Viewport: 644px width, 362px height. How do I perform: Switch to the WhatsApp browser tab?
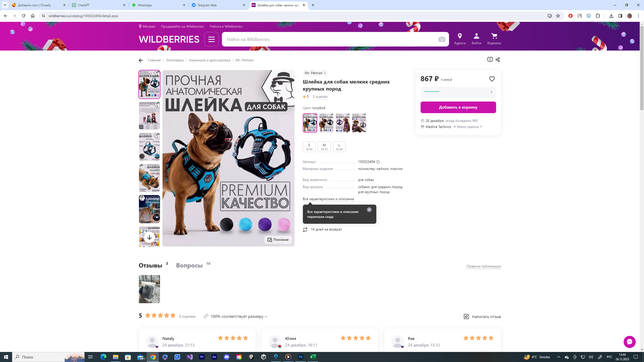(x=159, y=5)
